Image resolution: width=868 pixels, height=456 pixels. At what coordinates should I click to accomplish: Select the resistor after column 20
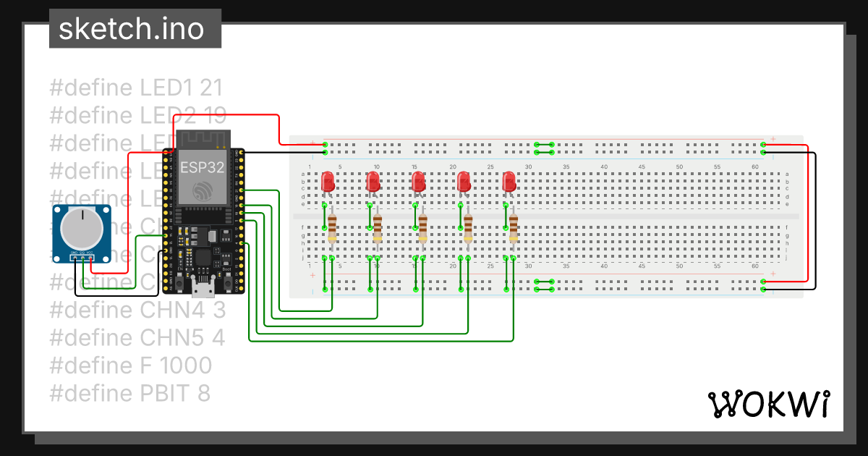468,228
